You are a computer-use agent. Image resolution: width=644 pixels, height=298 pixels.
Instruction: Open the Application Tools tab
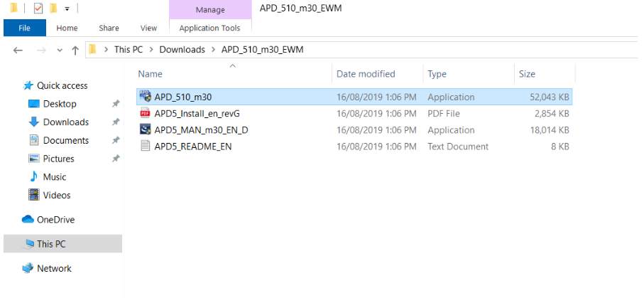pos(210,28)
